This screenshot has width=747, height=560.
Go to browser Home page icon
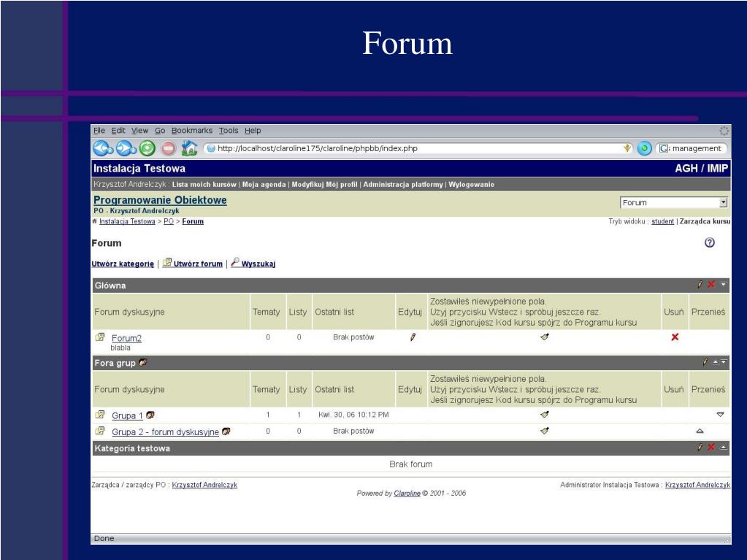tap(189, 148)
